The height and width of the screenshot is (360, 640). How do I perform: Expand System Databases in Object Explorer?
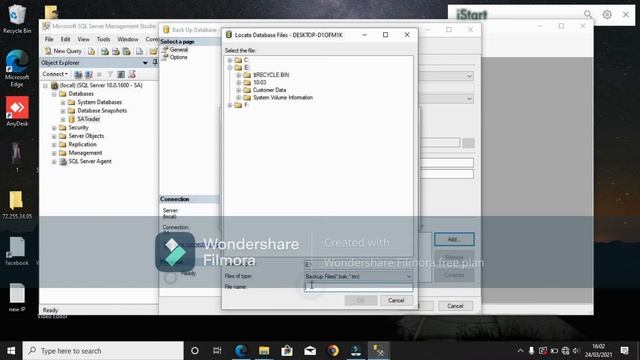63,102
